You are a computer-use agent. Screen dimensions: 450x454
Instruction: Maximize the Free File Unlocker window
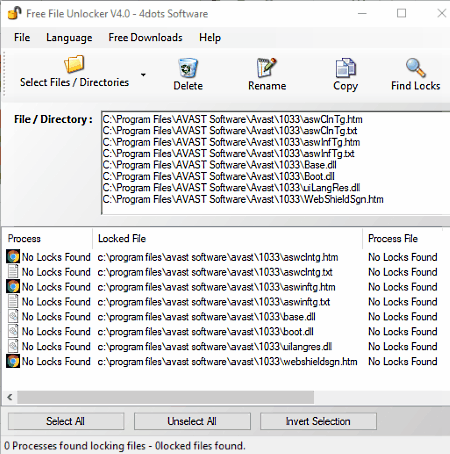pos(401,13)
